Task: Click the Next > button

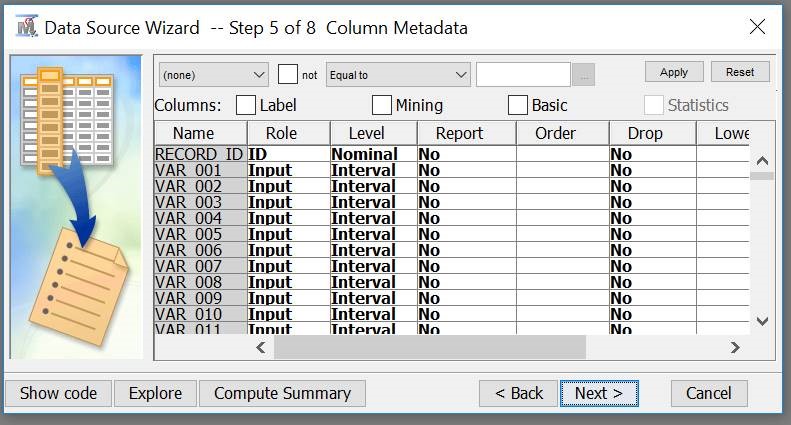Action: [x=598, y=393]
